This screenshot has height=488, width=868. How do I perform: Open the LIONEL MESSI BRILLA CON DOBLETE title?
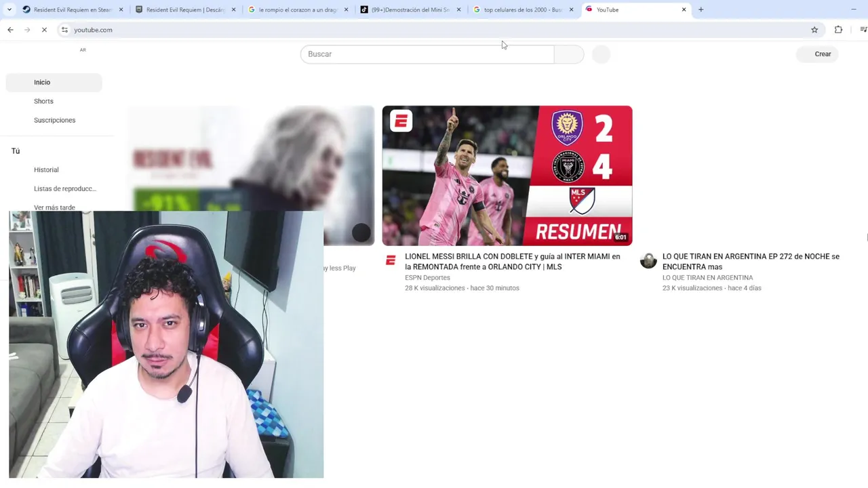[x=513, y=262]
